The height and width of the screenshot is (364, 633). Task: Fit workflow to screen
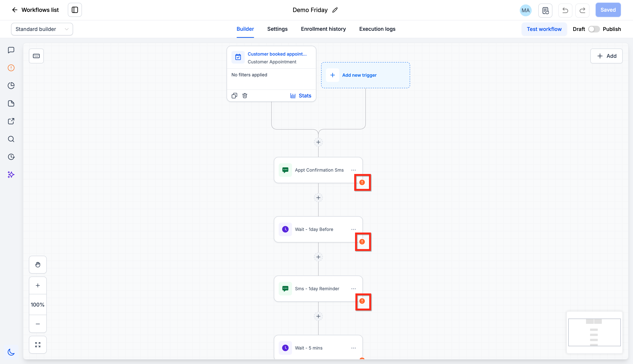point(38,345)
